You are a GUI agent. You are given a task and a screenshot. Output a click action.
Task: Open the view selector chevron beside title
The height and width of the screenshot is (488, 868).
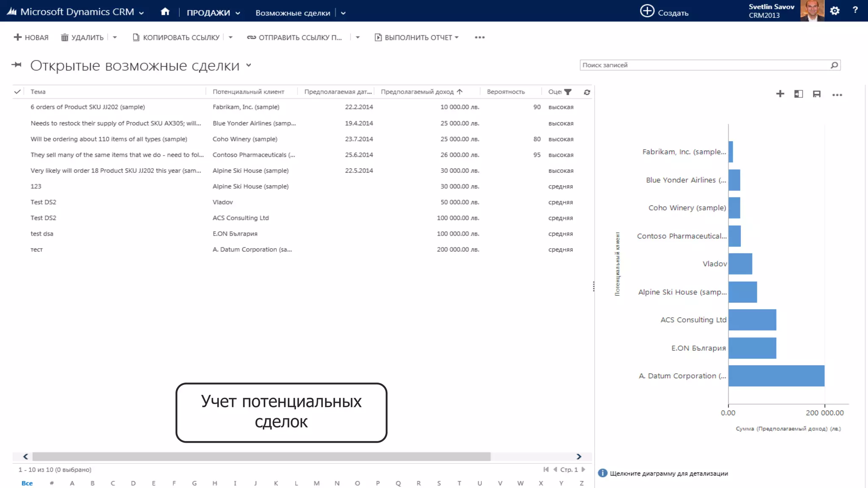(x=249, y=65)
